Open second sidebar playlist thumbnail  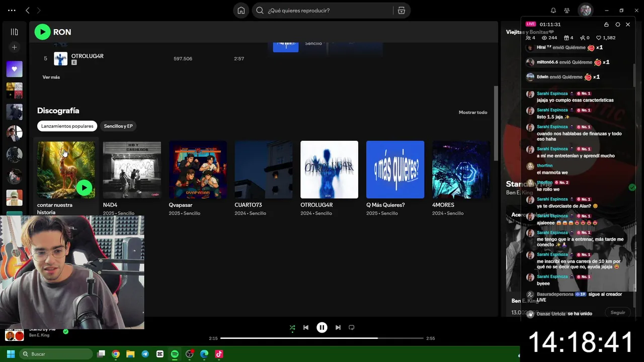pos(14,90)
